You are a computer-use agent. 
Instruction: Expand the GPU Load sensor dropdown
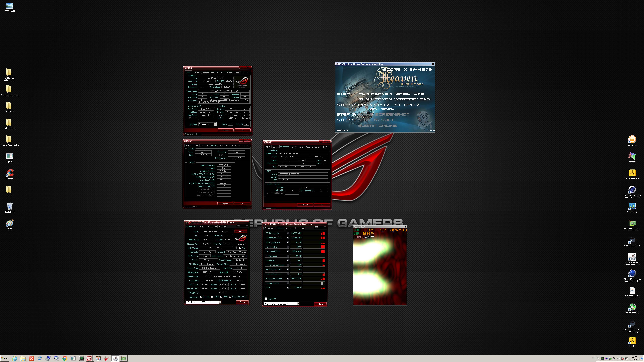pyautogui.click(x=288, y=260)
